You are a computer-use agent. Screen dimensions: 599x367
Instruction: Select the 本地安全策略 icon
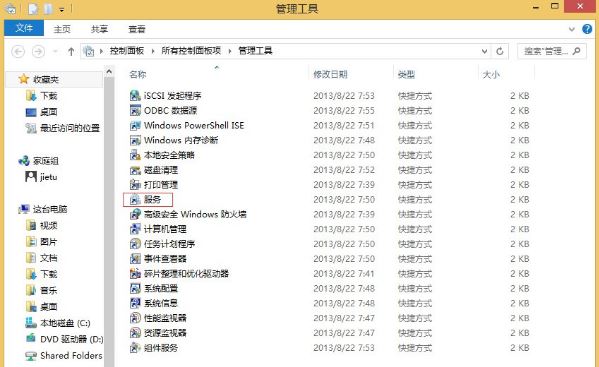tap(135, 155)
